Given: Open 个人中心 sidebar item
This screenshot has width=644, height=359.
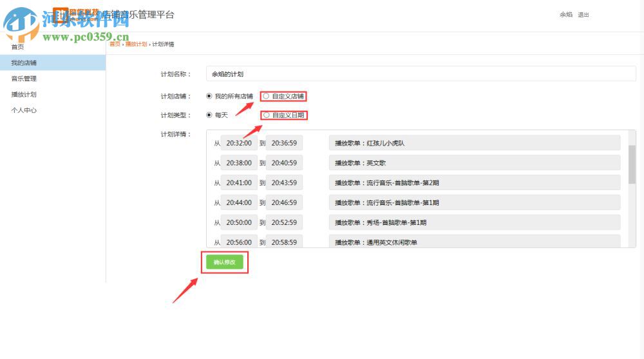Looking at the screenshot, I should pyautogui.click(x=24, y=110).
